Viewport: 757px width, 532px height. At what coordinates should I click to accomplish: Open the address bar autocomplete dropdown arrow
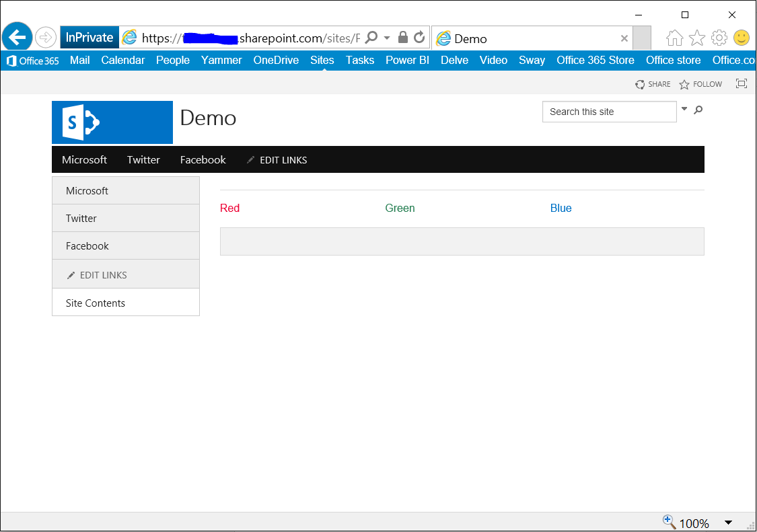pos(387,38)
